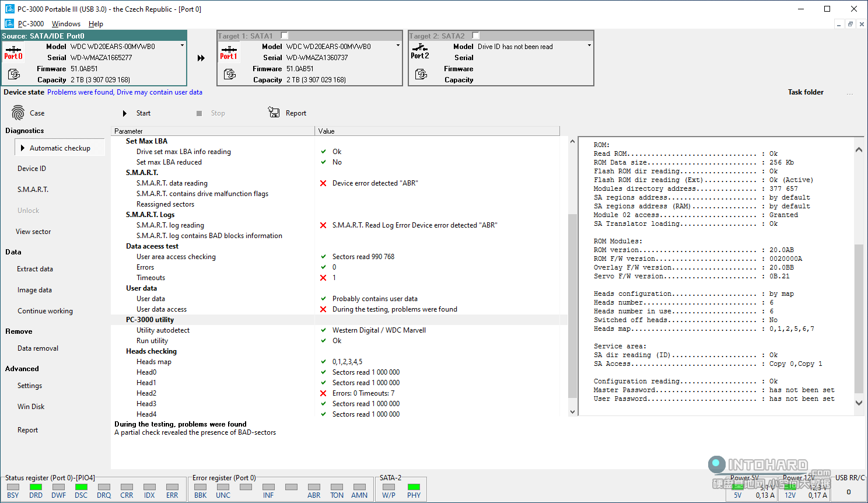Select the Run utility row

pyautogui.click(x=338, y=341)
